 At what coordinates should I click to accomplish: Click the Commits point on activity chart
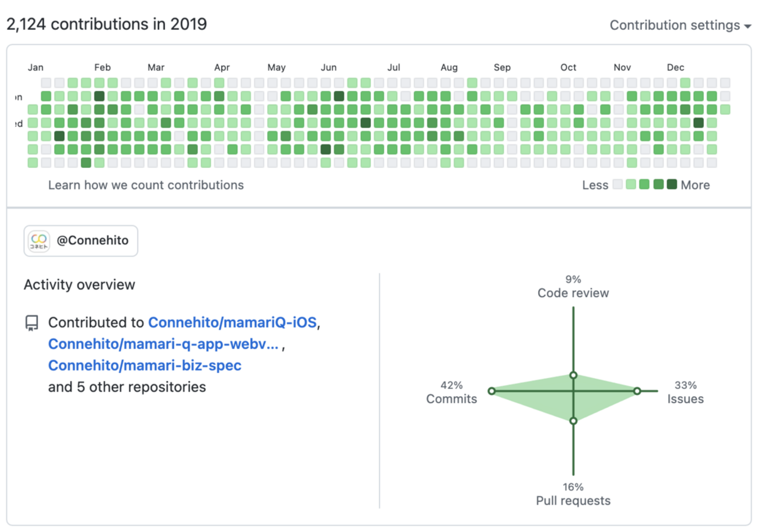click(x=492, y=391)
